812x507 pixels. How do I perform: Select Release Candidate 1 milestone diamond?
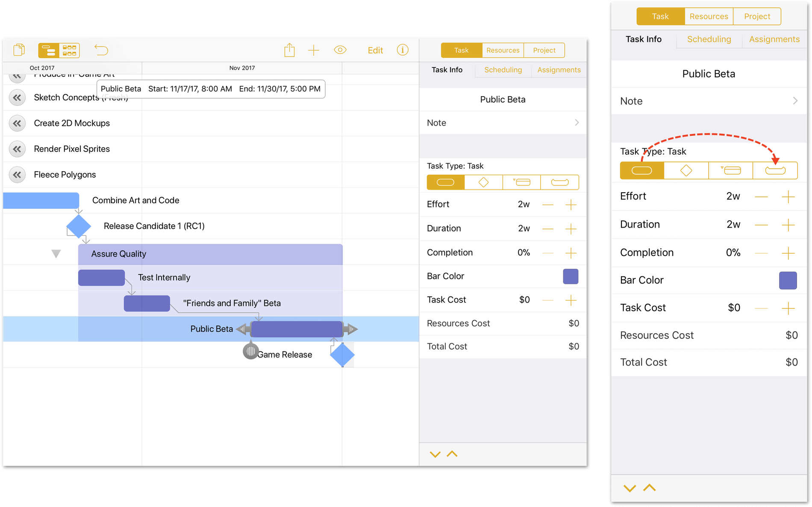[x=79, y=226]
